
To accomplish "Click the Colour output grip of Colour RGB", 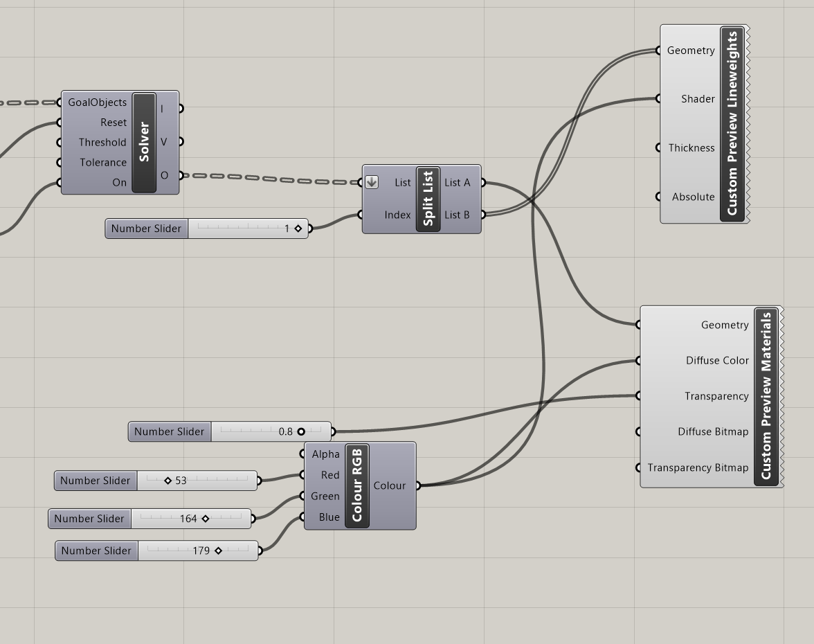I will [x=417, y=485].
